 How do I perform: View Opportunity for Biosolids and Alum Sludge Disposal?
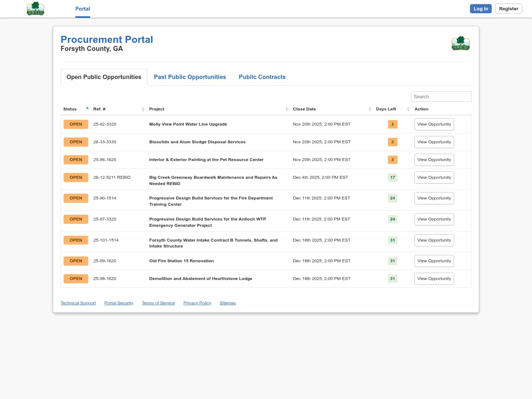pos(434,142)
